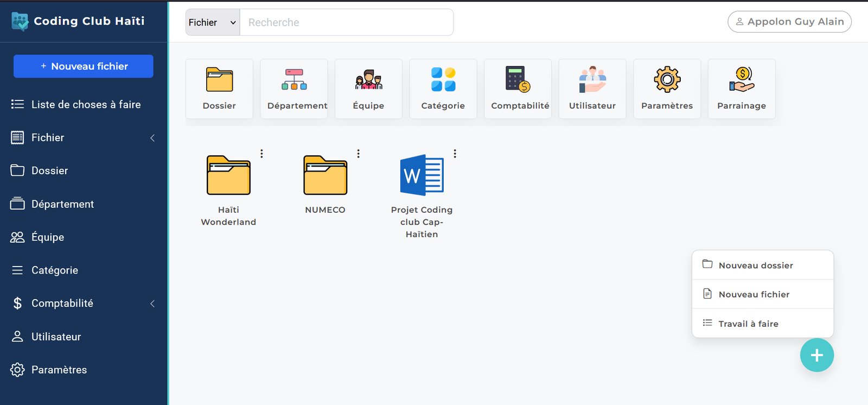The image size is (868, 405).
Task: Open the Parrainage hand-coin tile
Action: coord(742,88)
